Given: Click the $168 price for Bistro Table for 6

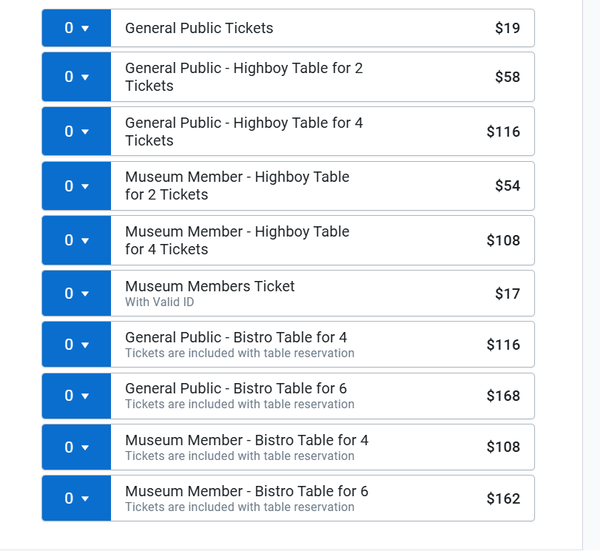Looking at the screenshot, I should click(503, 395).
